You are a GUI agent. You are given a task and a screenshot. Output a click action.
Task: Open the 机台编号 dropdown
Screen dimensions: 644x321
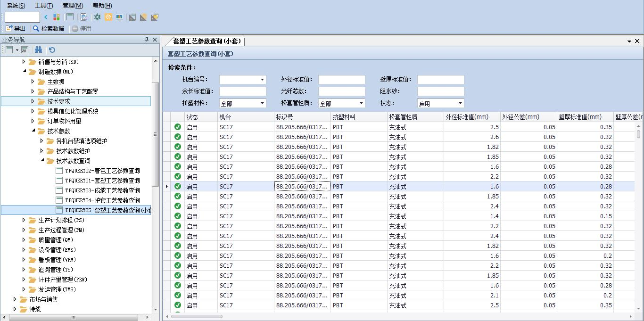coord(262,80)
